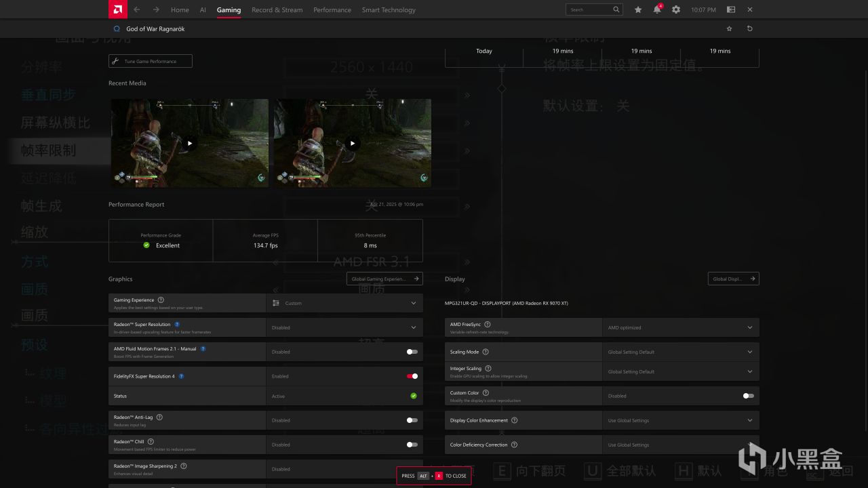Expand the Display Color Enhancement dropdown

(681, 420)
